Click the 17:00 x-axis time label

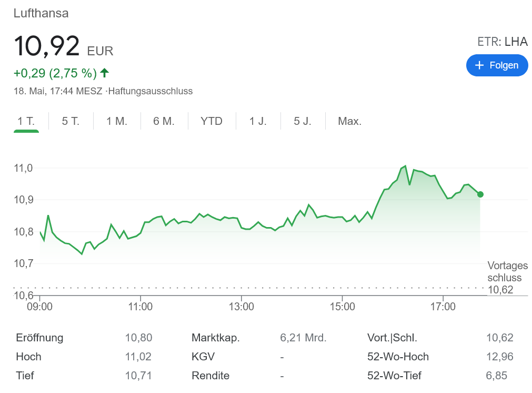pyautogui.click(x=443, y=307)
